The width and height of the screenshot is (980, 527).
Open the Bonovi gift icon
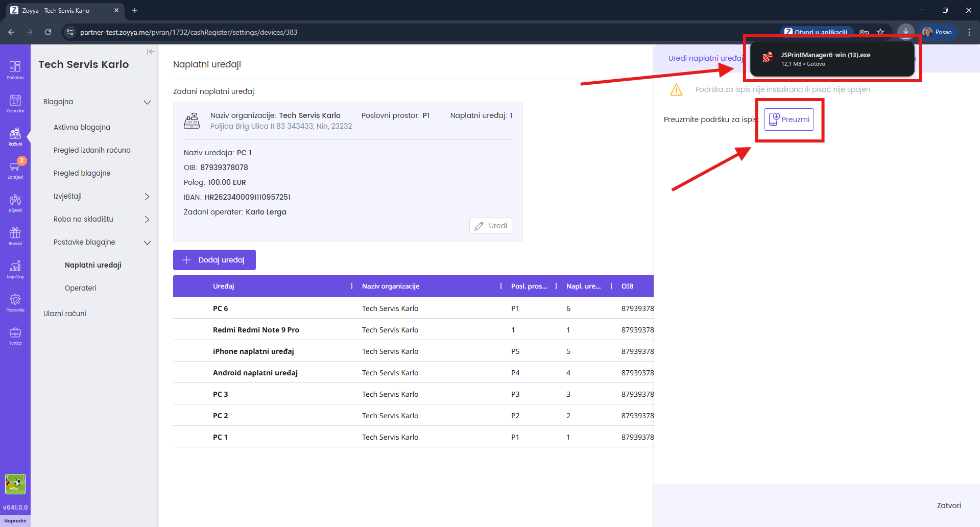coord(15,236)
